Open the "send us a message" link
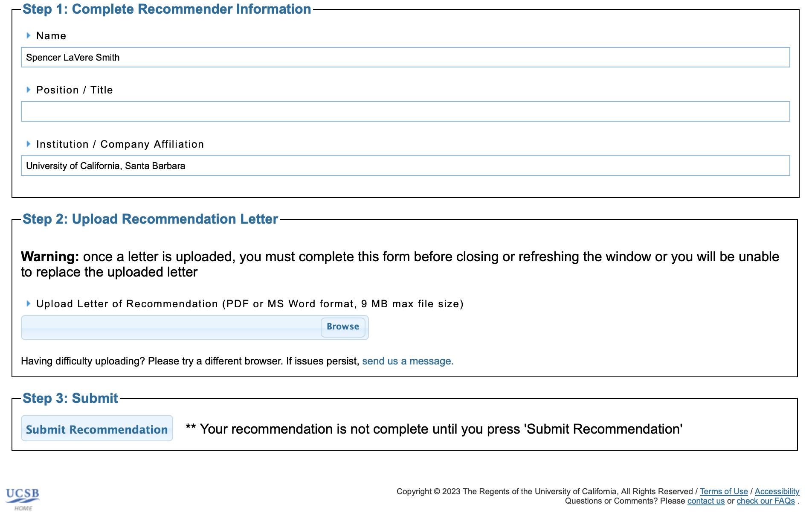 (407, 361)
